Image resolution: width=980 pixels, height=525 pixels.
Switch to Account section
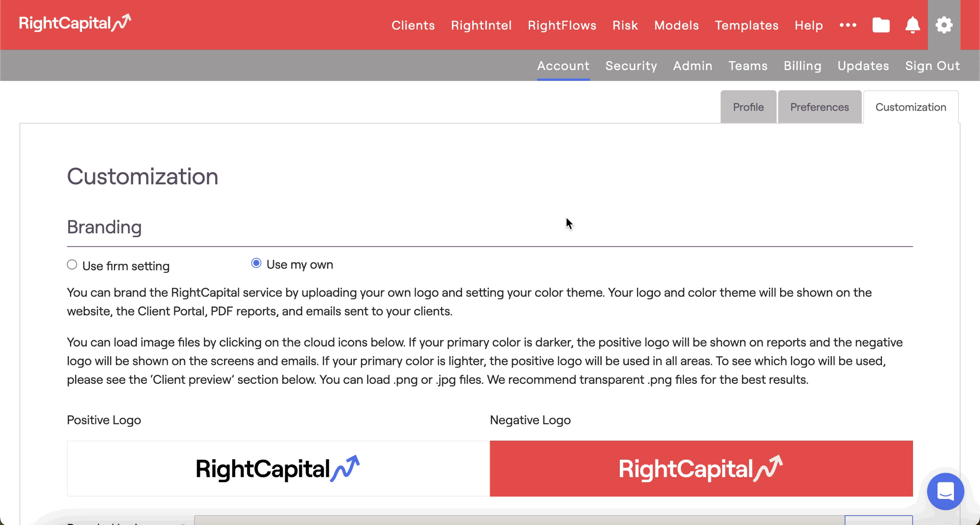point(563,66)
